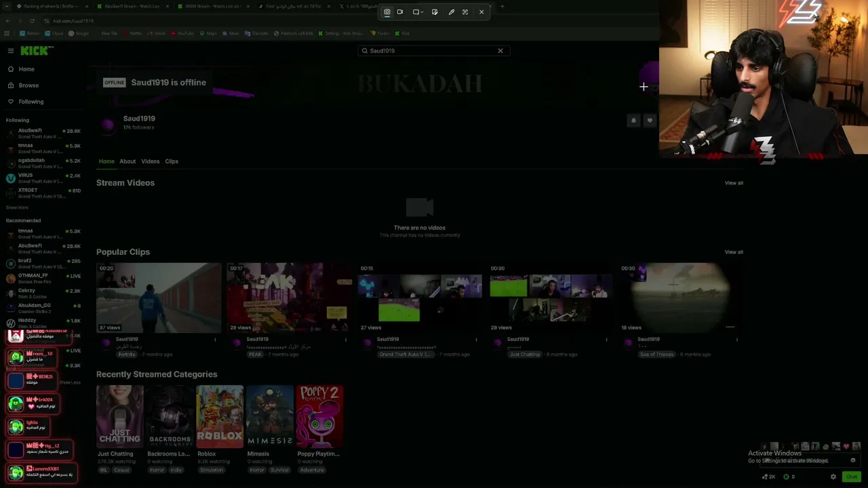Image resolution: width=868 pixels, height=488 pixels.
Task: Open the browser apps grid icon in bookmarks bar
Action: point(7,33)
